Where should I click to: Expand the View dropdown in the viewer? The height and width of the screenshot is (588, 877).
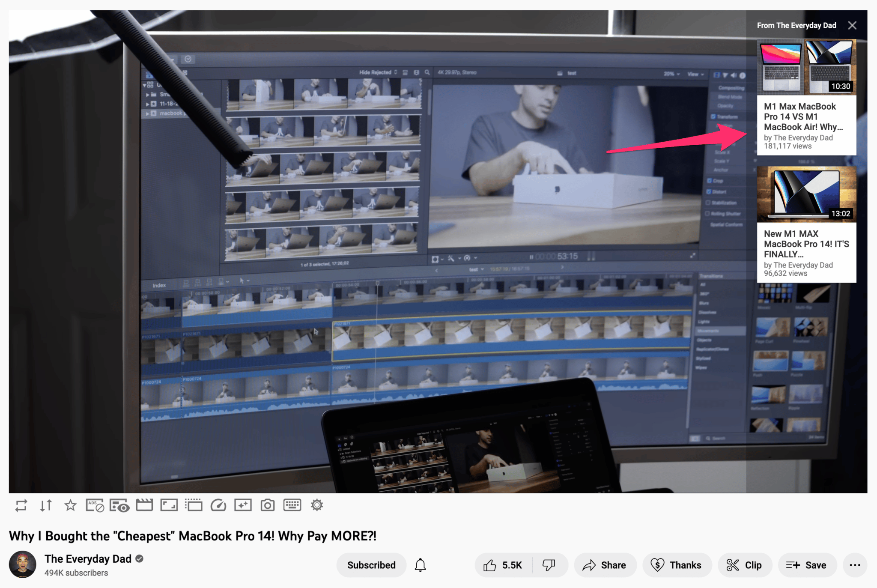(695, 74)
